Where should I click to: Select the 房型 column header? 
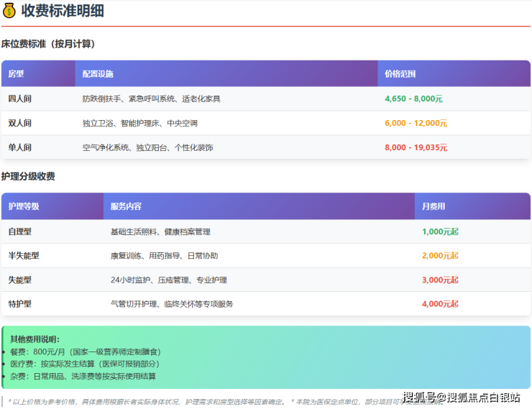tap(16, 74)
